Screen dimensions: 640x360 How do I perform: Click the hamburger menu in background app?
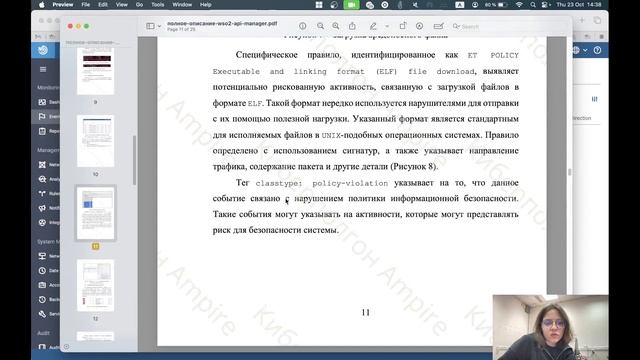[43, 69]
